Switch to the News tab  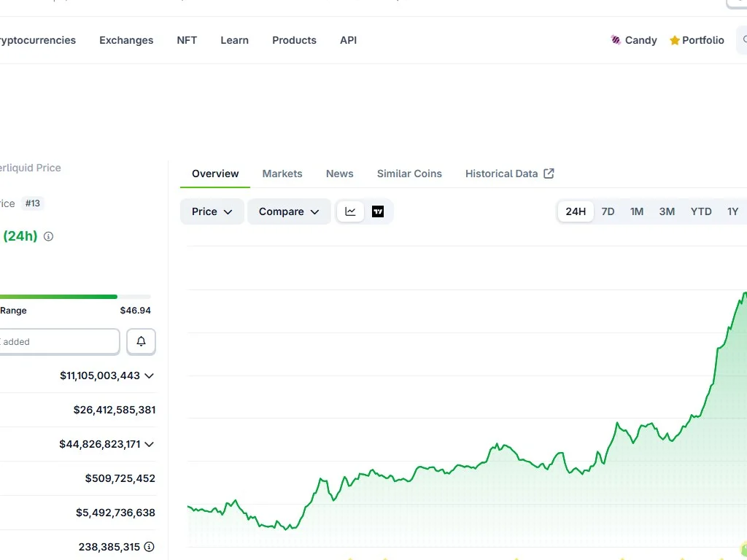(x=340, y=174)
